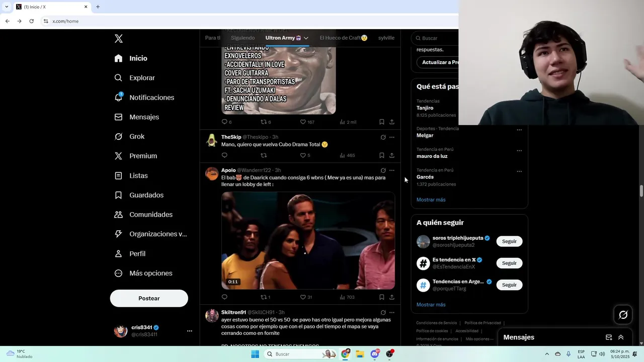
Task: Play Apolo's 0:11 video
Action: 308,240
